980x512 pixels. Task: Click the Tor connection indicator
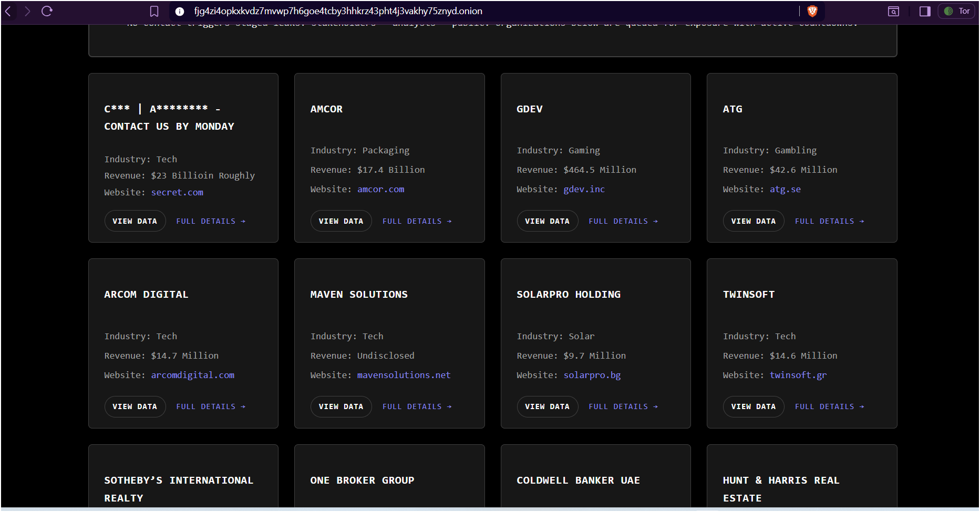point(957,11)
